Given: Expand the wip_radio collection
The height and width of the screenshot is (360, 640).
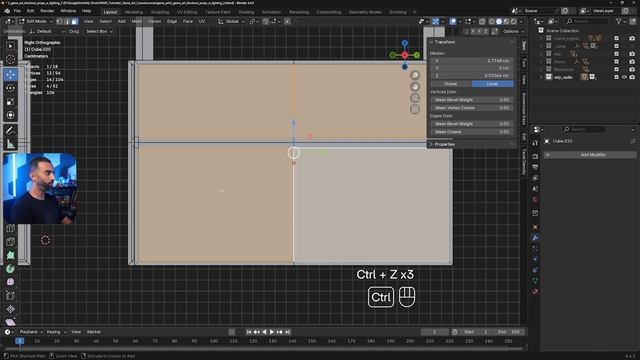Looking at the screenshot, I should pos(542,77).
